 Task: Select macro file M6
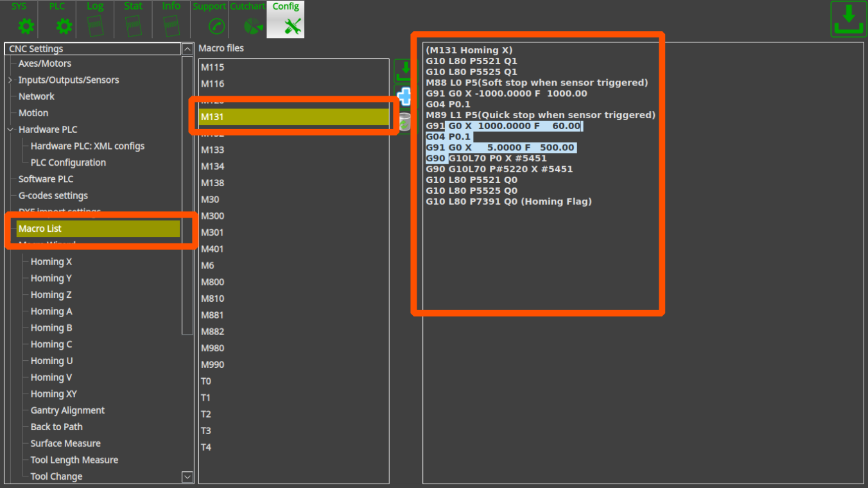pos(207,265)
